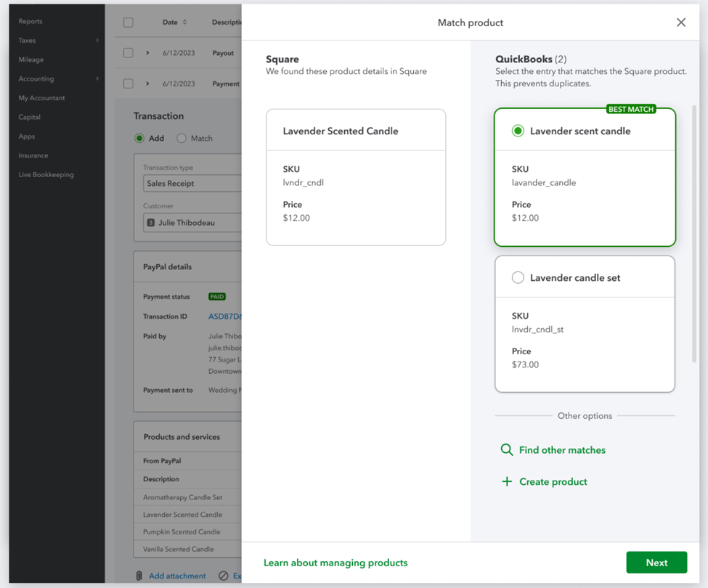708x588 pixels.
Task: Choose the Add transaction radio option
Action: (139, 138)
